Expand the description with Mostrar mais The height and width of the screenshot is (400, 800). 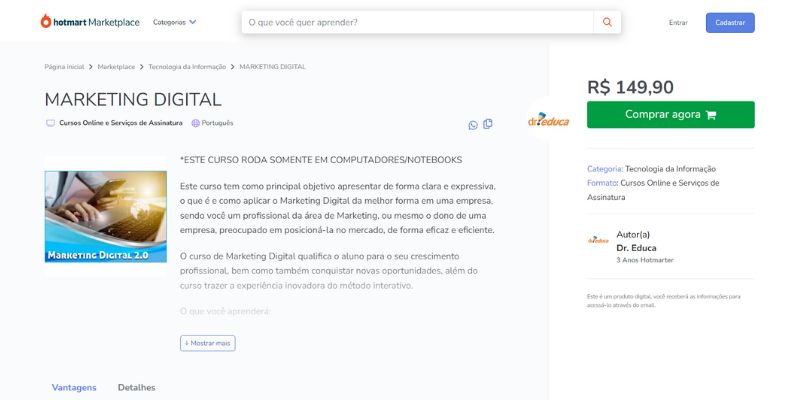click(x=208, y=343)
